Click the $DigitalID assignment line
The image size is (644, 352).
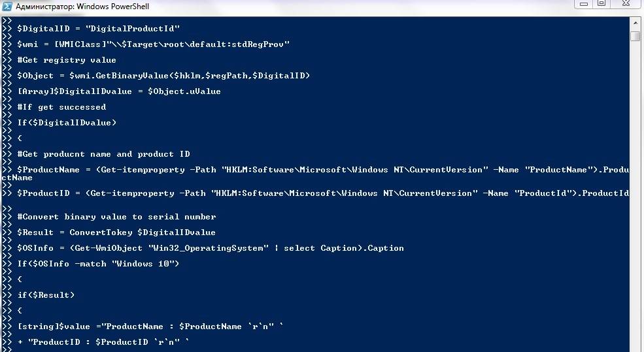pos(98,29)
